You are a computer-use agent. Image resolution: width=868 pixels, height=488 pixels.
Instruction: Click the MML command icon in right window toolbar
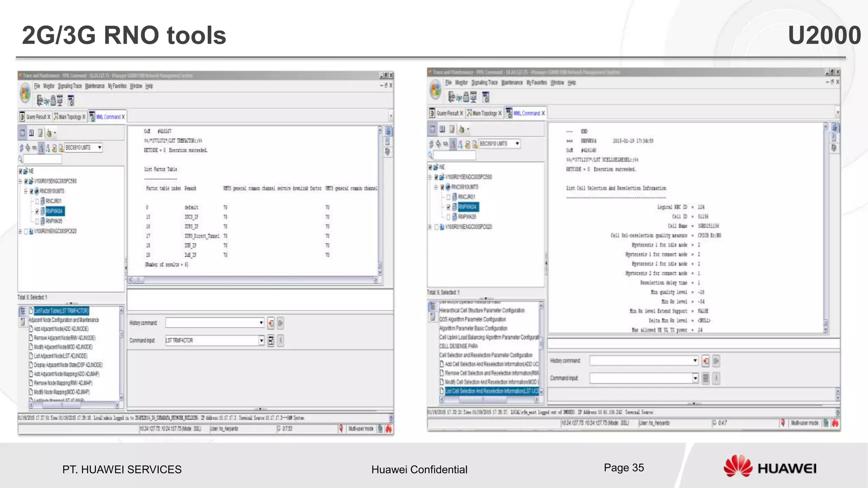[x=486, y=97]
